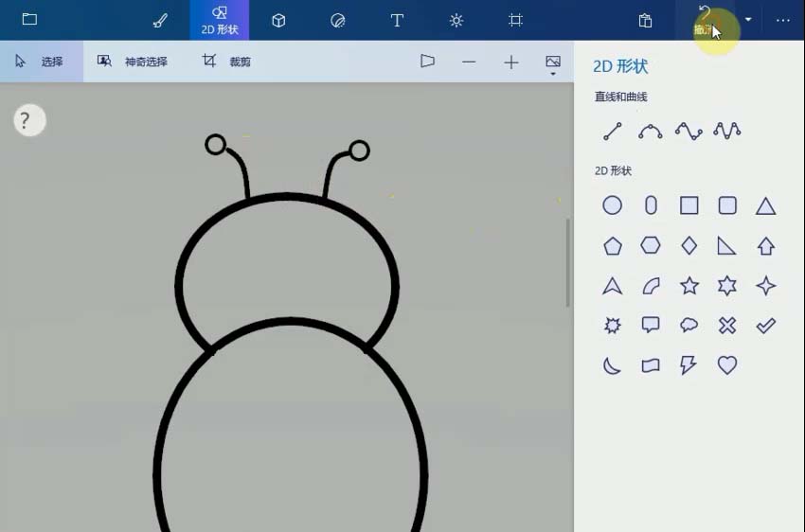Choose the 裁剪 crop tool
805x532 pixels.
coord(226,62)
